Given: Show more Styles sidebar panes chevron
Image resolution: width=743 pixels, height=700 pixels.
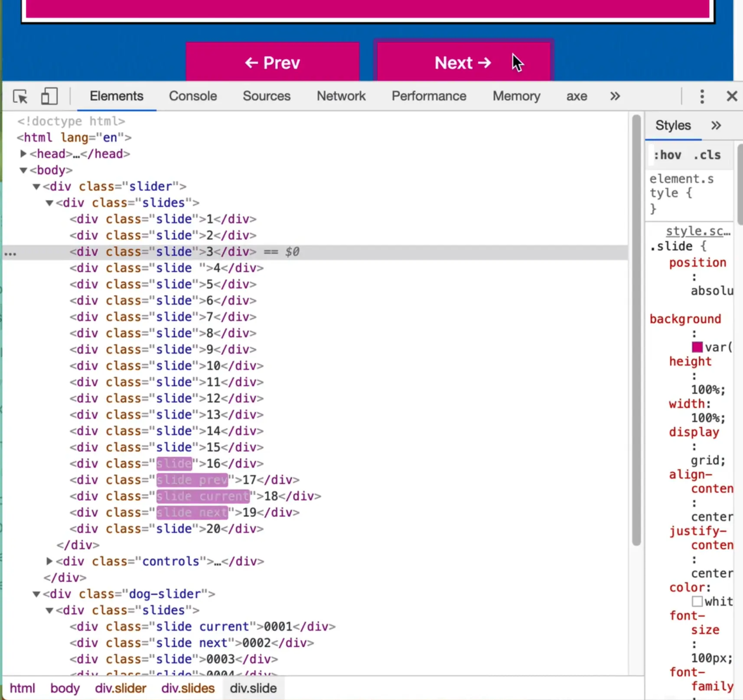Looking at the screenshot, I should [716, 126].
